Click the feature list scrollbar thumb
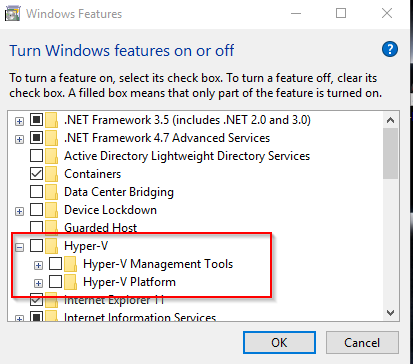Viewport: 413px width, 364px height. [390, 154]
